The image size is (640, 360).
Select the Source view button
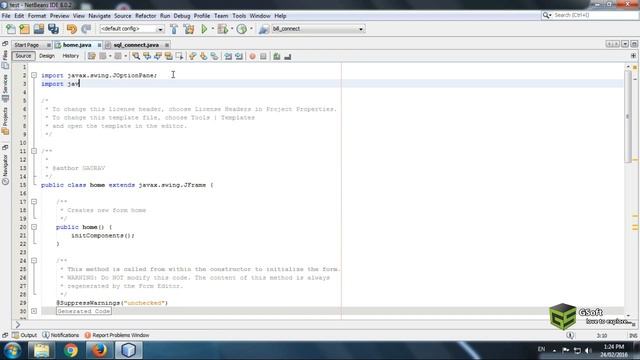[23, 56]
